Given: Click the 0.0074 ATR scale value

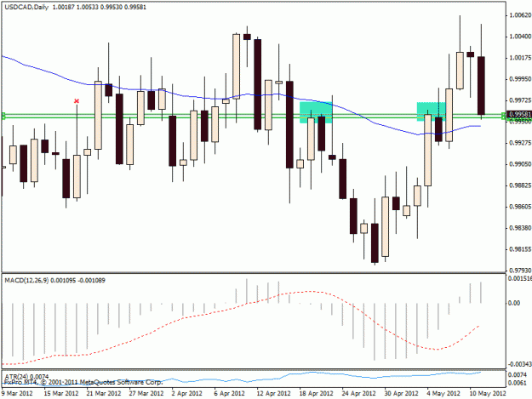Looking at the screenshot, I should pos(518,374).
